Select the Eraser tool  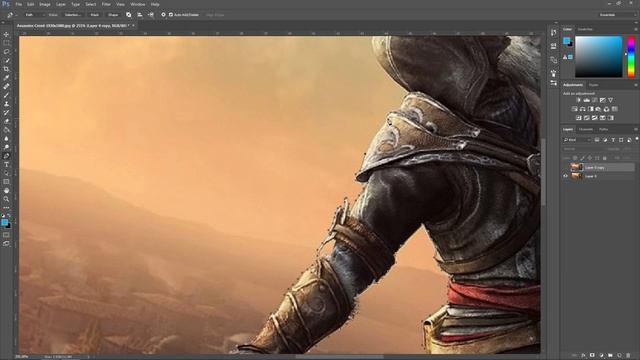[x=6, y=121]
